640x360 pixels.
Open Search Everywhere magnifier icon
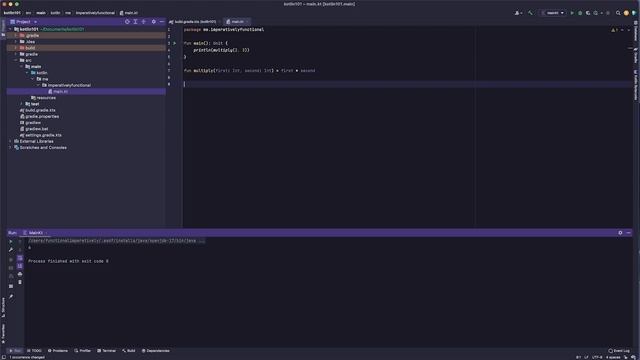coord(618,13)
